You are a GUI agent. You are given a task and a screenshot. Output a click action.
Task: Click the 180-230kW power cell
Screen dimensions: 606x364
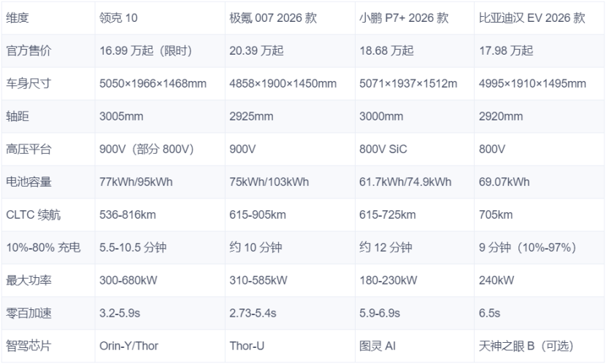[415, 280]
